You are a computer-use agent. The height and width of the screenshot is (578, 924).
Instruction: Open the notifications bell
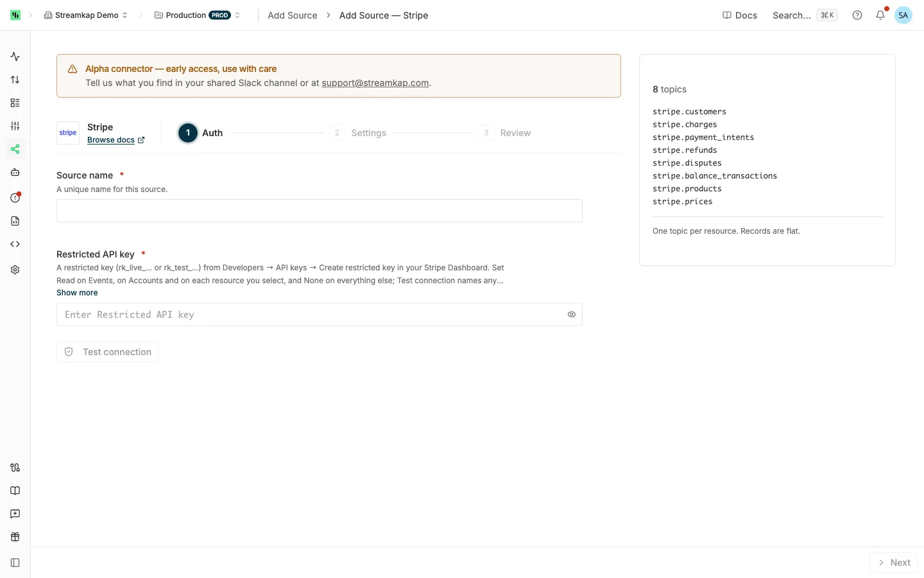880,15
